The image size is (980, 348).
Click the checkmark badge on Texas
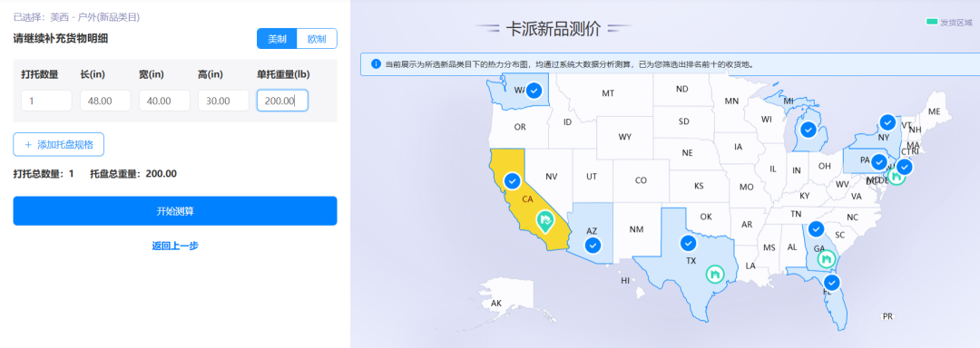(688, 243)
